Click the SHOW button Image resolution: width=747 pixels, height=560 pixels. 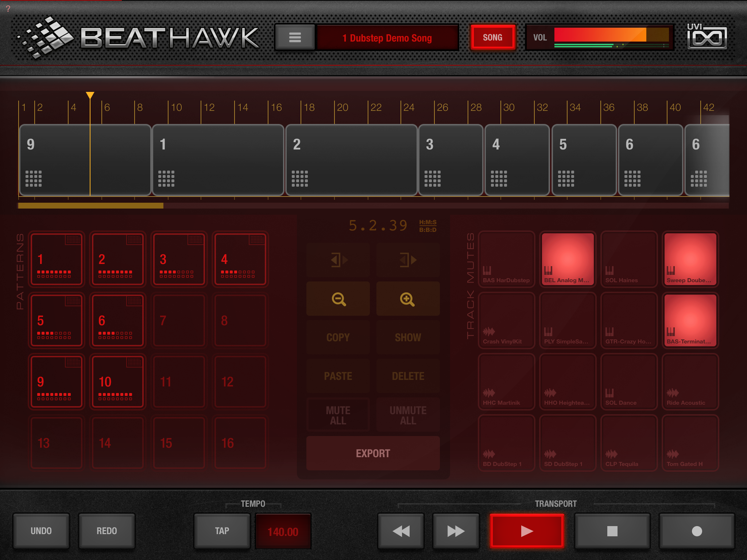[x=408, y=337]
